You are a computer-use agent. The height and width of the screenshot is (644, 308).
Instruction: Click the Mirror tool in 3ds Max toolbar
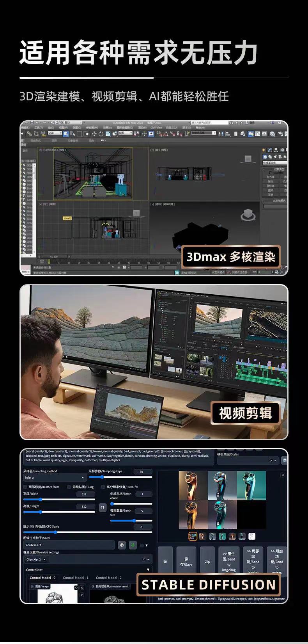221,133
